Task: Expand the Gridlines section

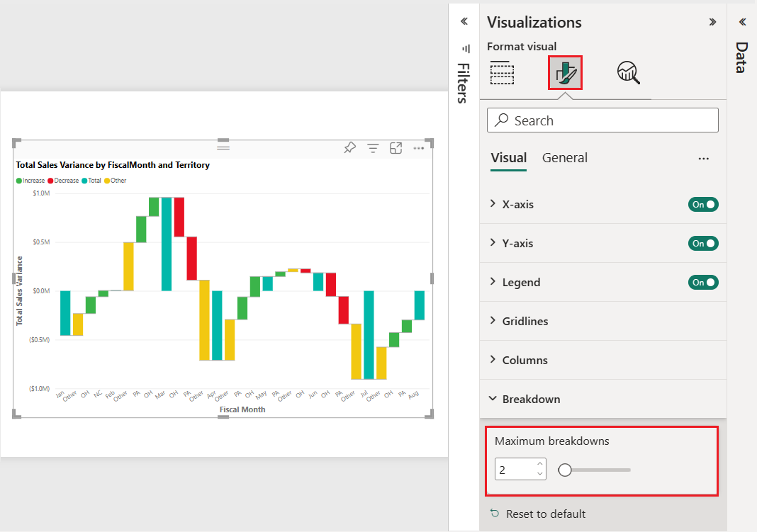Action: coord(493,320)
